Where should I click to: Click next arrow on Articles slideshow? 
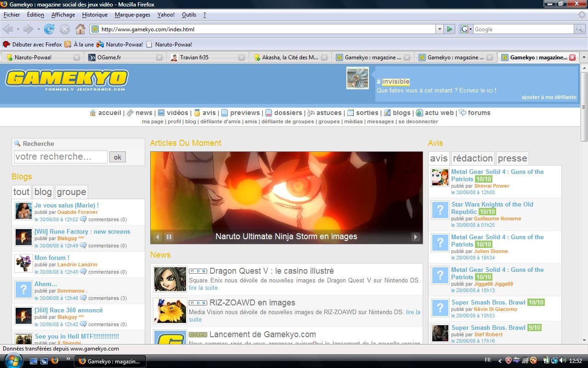pyautogui.click(x=415, y=237)
